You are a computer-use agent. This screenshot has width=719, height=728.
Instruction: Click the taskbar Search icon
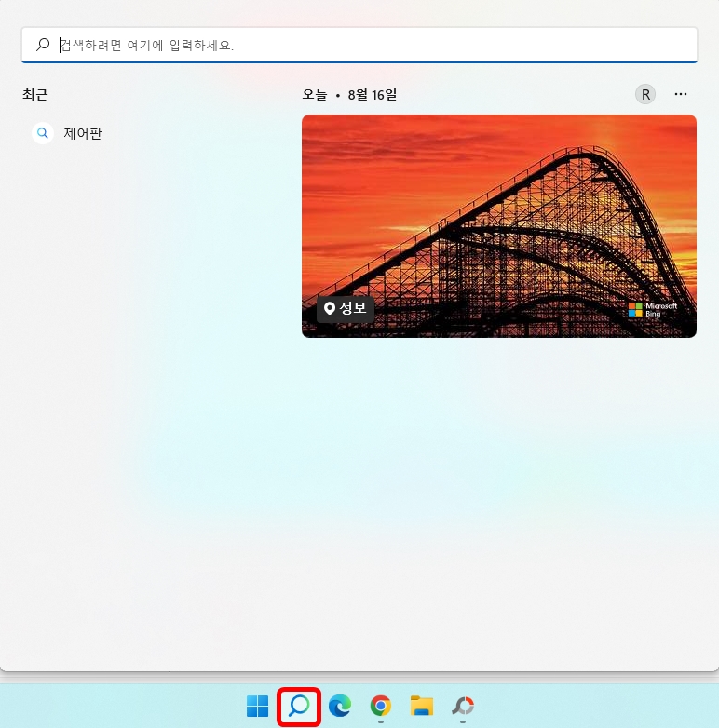coord(299,707)
